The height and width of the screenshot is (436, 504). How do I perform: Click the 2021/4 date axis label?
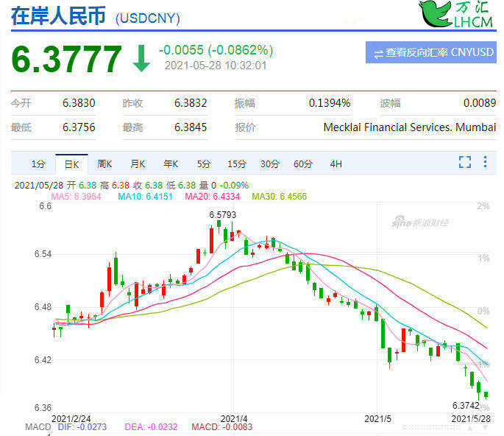[234, 418]
